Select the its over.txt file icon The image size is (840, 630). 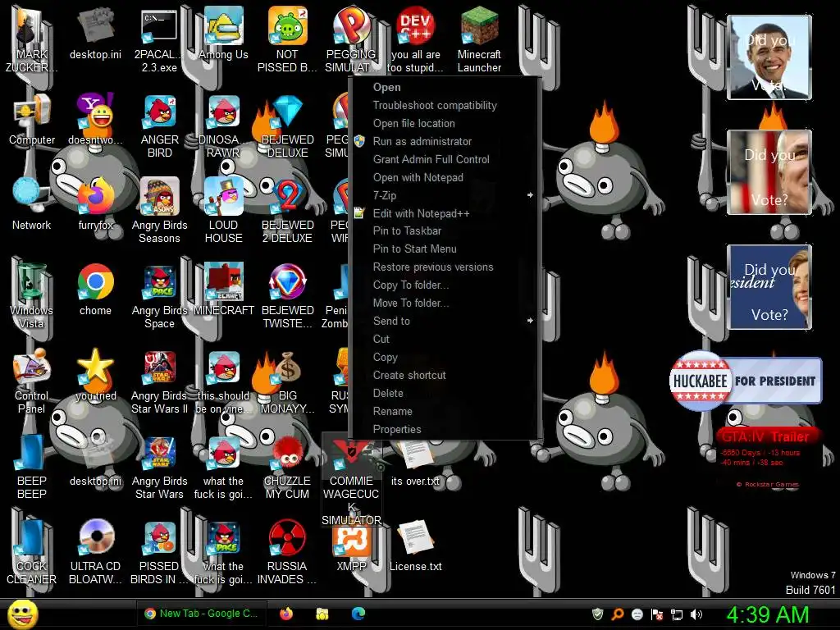[x=415, y=464]
